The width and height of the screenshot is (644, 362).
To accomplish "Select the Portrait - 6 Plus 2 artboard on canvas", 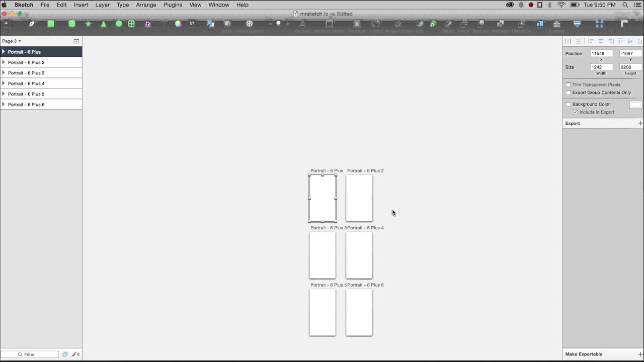I will [359, 198].
